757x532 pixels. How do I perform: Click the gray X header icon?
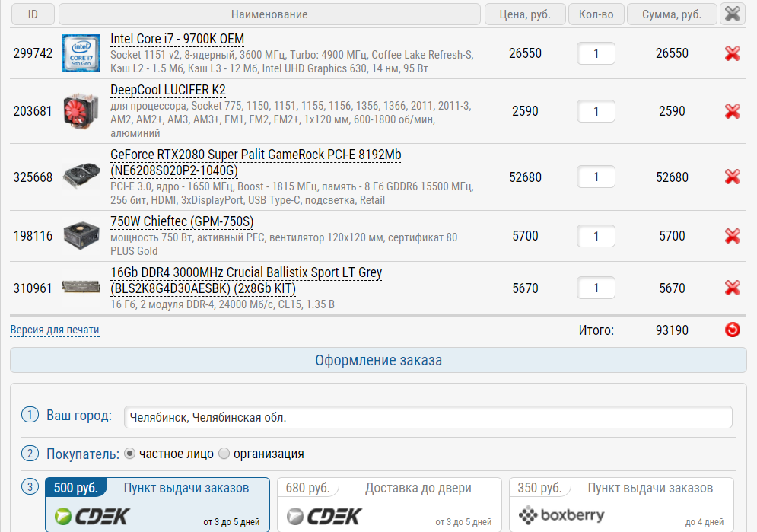point(733,14)
